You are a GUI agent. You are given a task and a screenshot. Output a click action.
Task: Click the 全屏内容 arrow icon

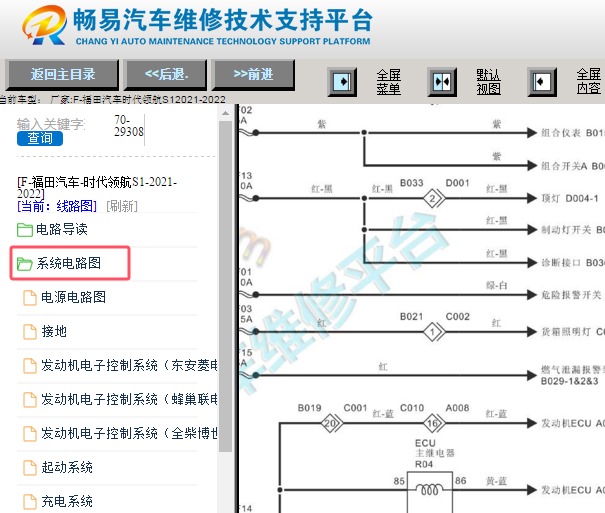(x=542, y=82)
